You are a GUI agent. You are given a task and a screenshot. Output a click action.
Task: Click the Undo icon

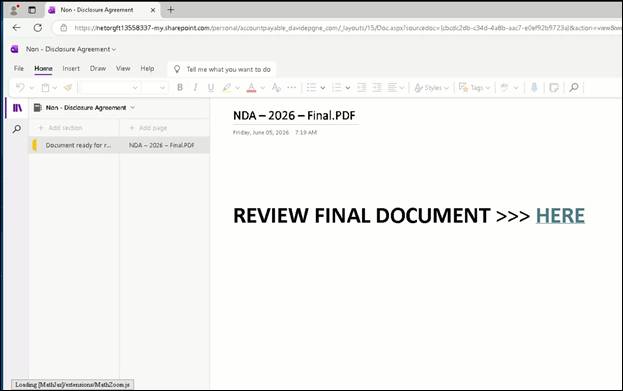click(20, 87)
